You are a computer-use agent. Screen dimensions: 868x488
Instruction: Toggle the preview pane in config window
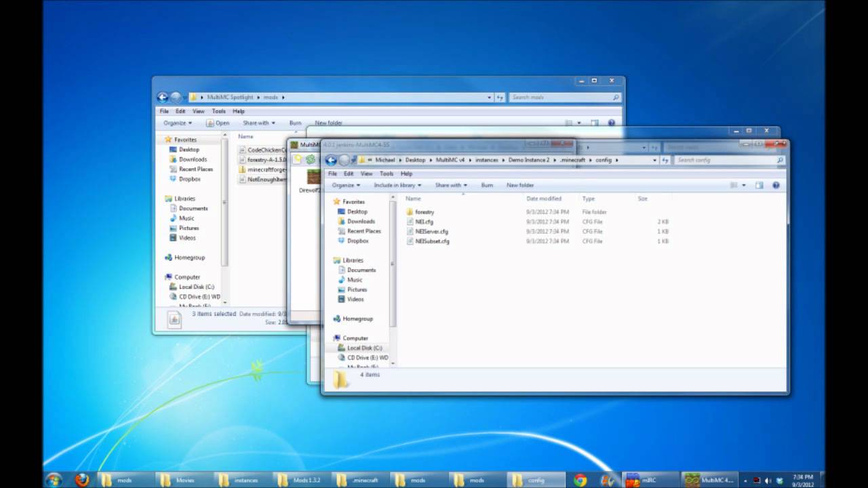[759, 185]
